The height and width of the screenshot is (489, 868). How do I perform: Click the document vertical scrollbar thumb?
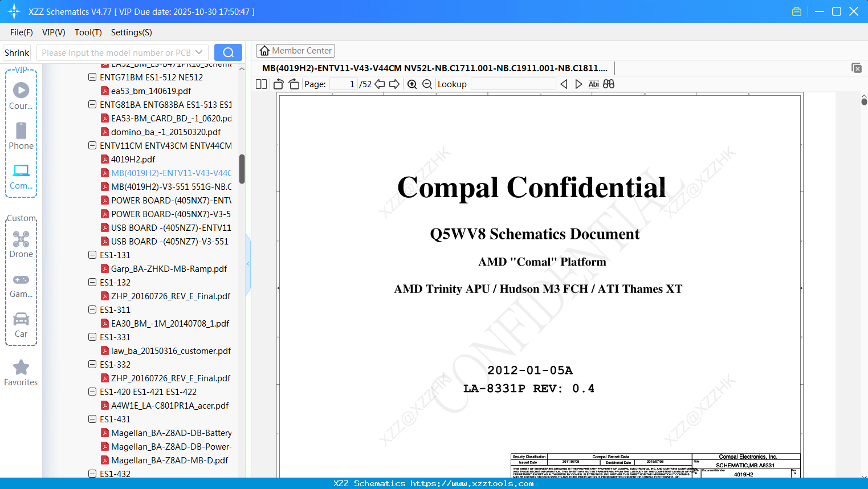tap(864, 101)
